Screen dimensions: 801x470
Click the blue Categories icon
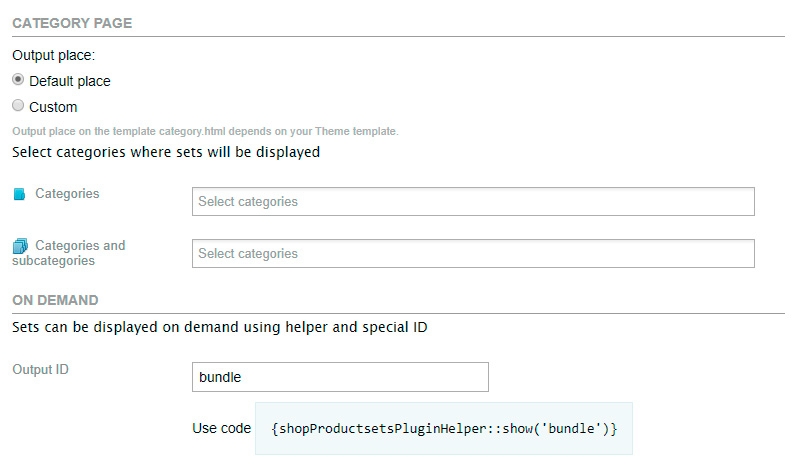pos(19,195)
